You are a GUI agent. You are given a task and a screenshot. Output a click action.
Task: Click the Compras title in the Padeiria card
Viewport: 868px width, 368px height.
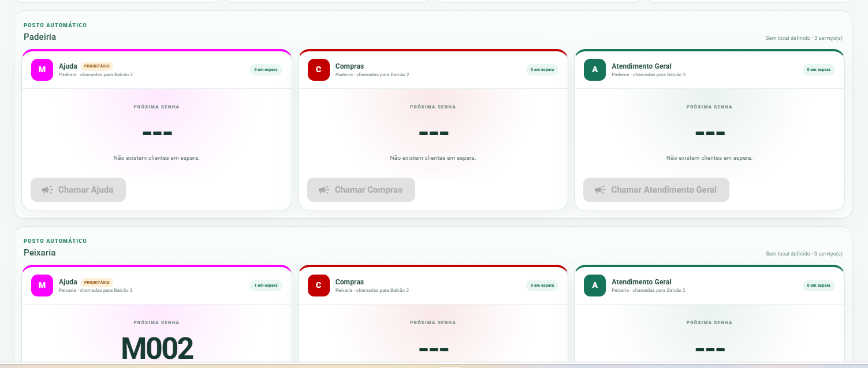[350, 66]
